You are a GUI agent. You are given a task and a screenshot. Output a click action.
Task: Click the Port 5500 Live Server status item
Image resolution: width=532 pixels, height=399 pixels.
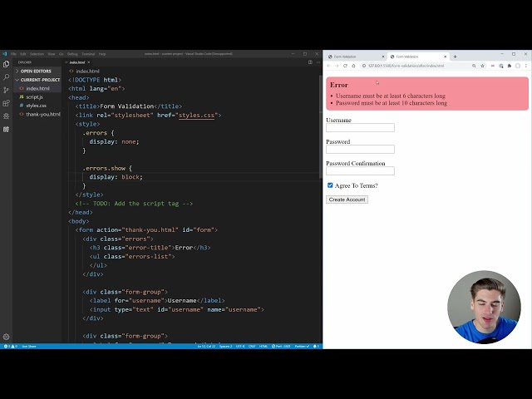coord(281,347)
